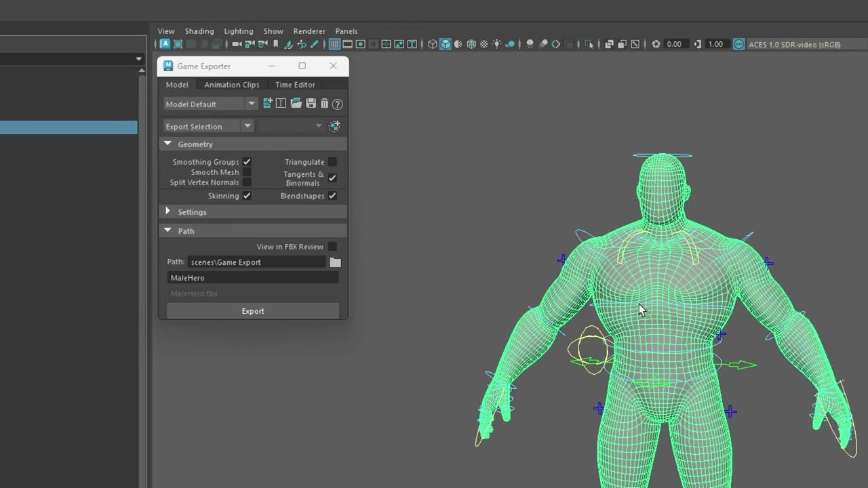
Task: Browse export path with folder icon
Action: (335, 262)
